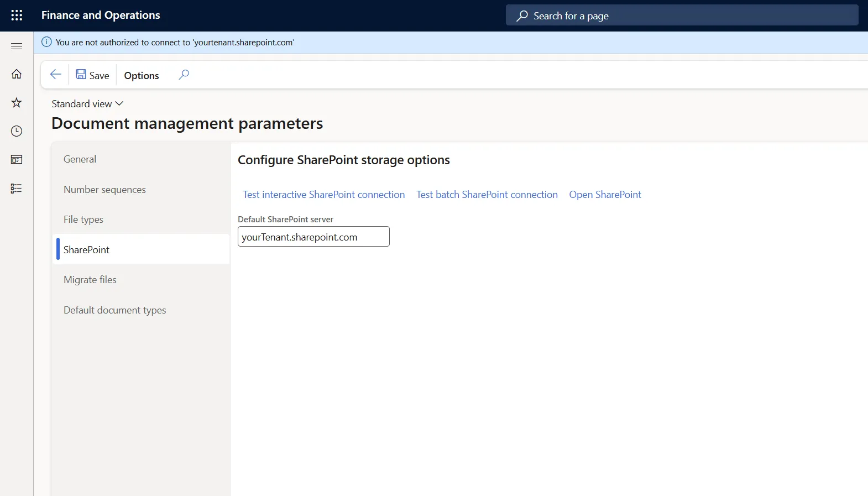
Task: Click the back arrow in action pane
Action: pyautogui.click(x=55, y=75)
